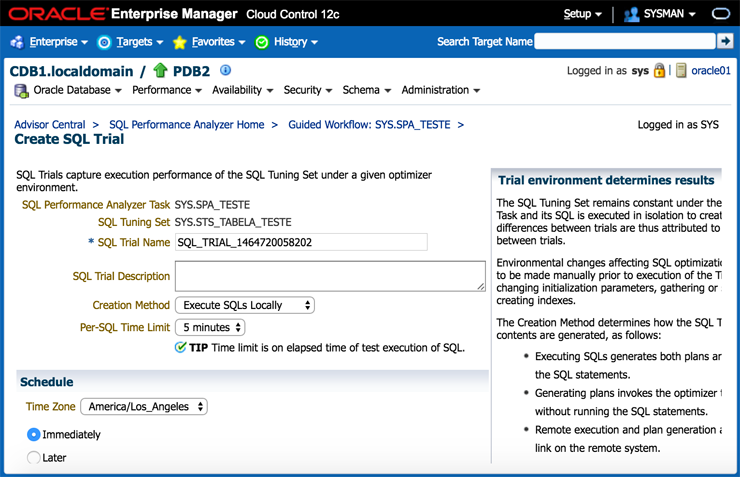
Task: Select the Immediately schedule option
Action: pyautogui.click(x=34, y=435)
